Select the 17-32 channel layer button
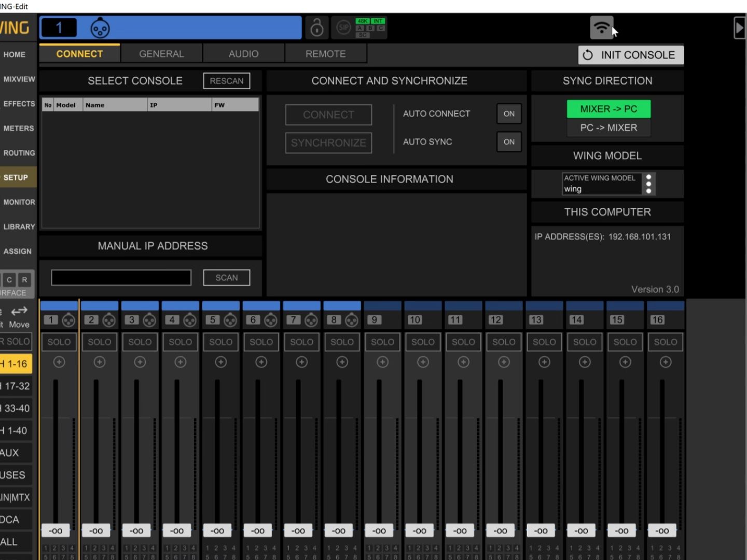 [x=16, y=386]
